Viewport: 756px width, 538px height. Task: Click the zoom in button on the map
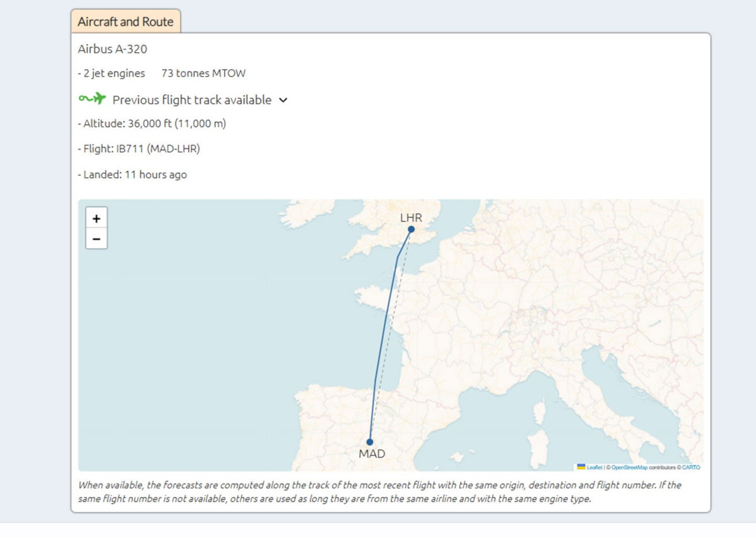coord(96,219)
